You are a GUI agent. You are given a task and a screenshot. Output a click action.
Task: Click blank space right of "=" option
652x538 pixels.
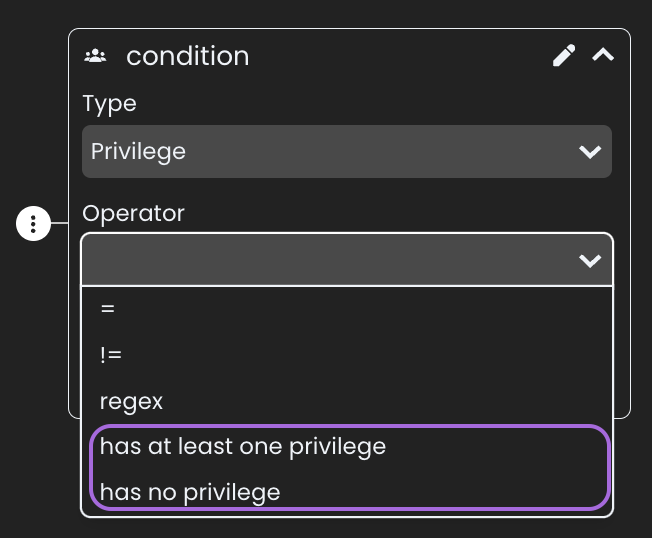pyautogui.click(x=400, y=309)
